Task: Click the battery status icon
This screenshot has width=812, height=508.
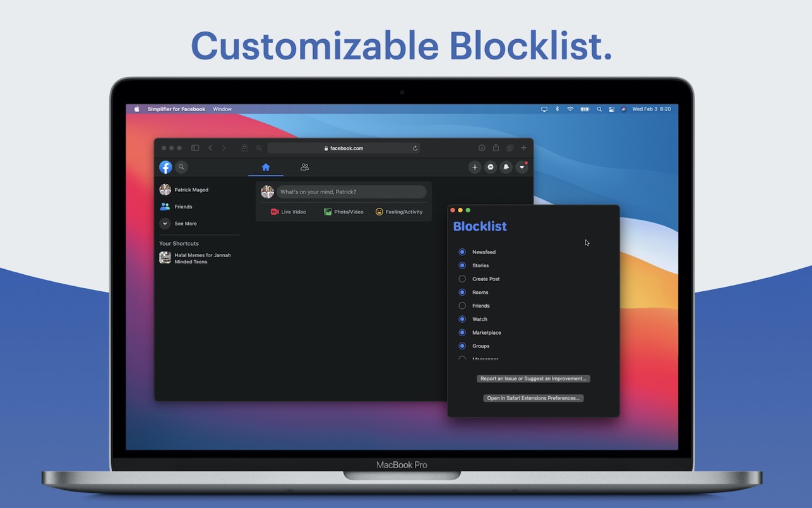Action: 585,109
